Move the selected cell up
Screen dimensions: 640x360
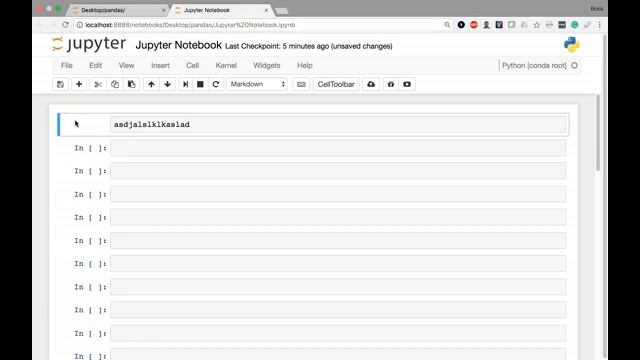(x=151, y=84)
